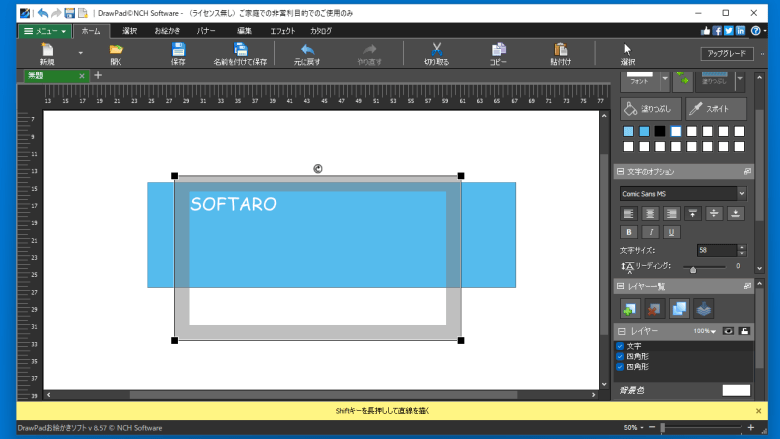Switch to the 選択 ribbon tab

coord(129,31)
